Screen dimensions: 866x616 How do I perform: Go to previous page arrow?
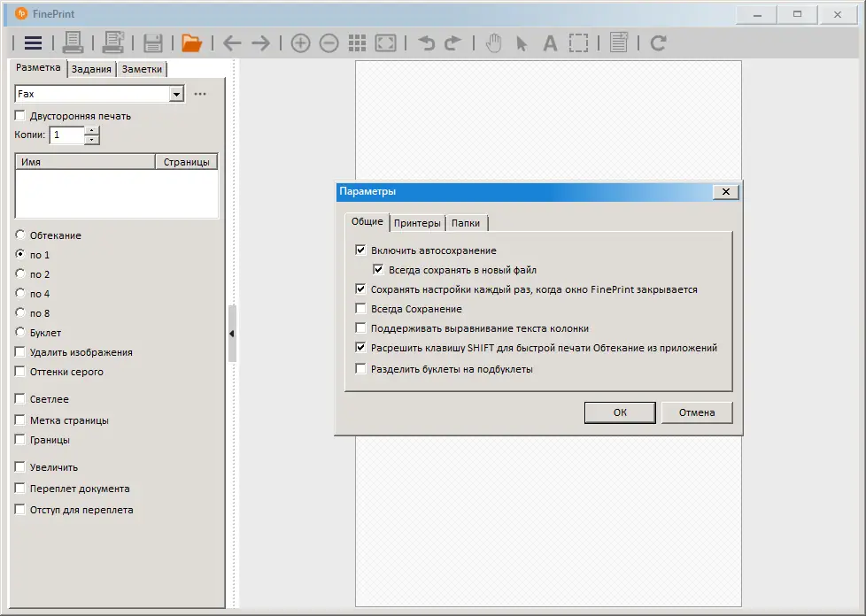[x=232, y=43]
